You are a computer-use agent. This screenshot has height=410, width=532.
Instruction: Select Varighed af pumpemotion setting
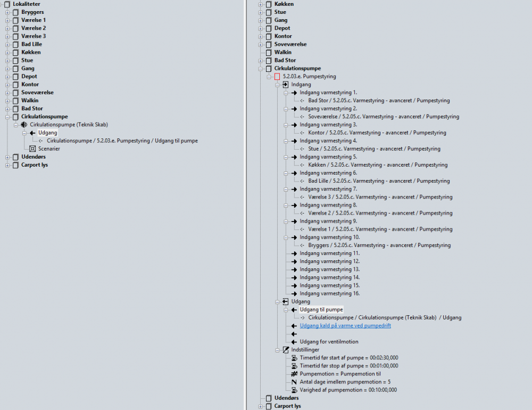coord(348,390)
